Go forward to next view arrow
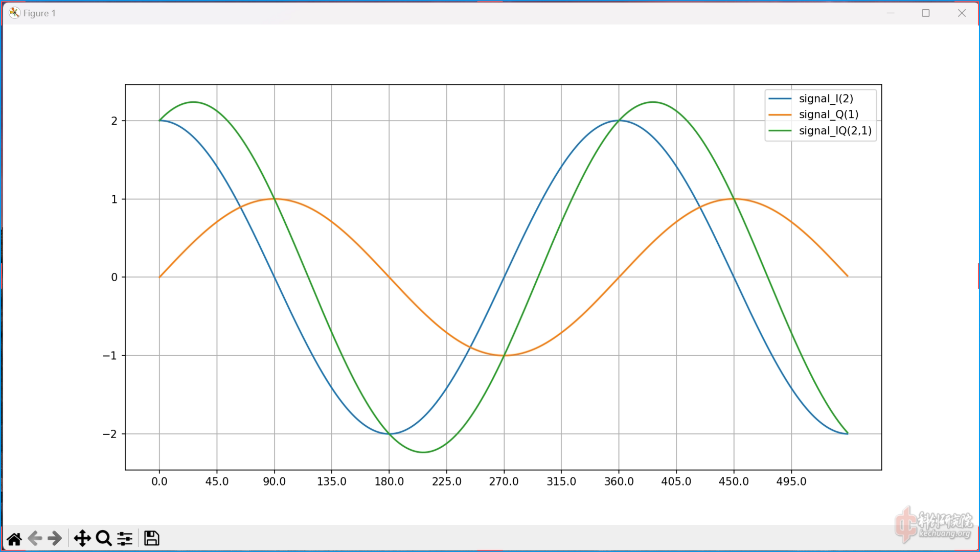The image size is (980, 552). pos(55,539)
